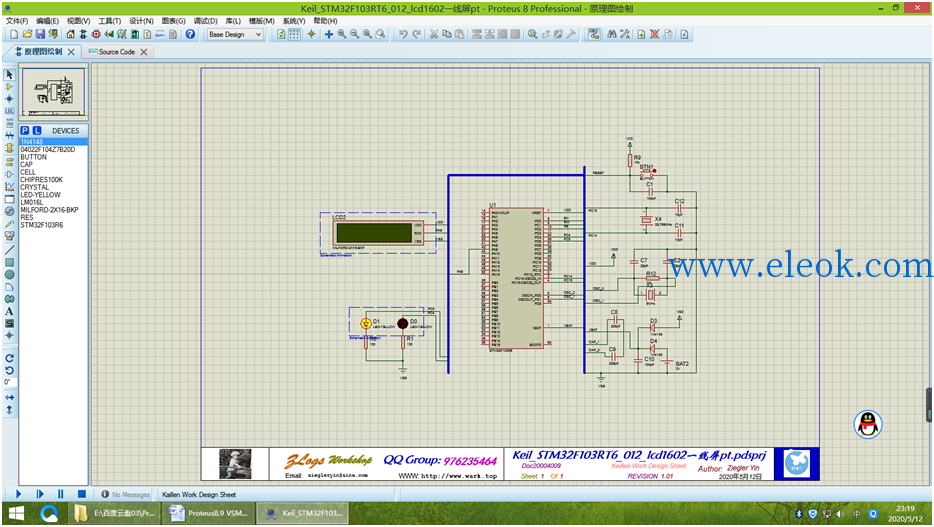Viewport: 934px width, 527px height.
Task: Toggle the grid display button
Action: [x=294, y=35]
